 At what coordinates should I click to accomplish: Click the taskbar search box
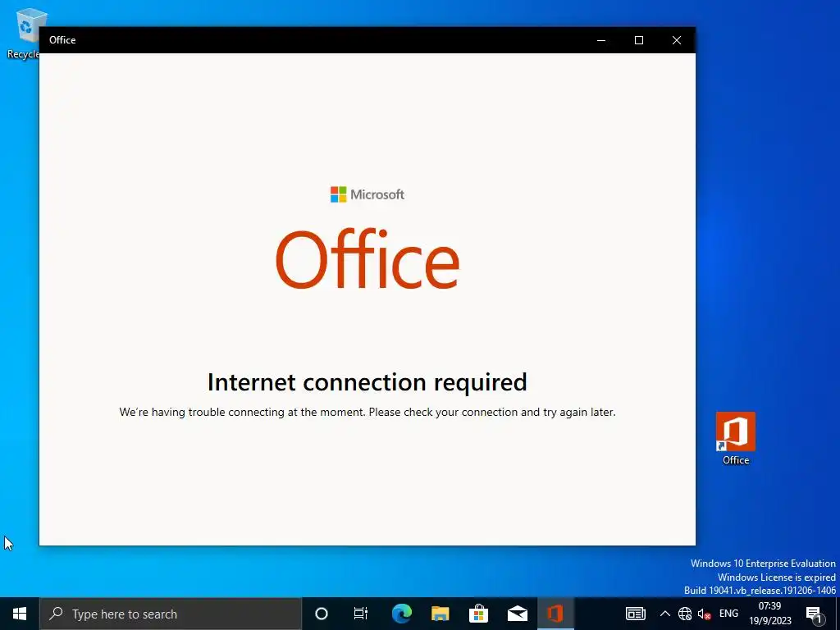(171, 614)
